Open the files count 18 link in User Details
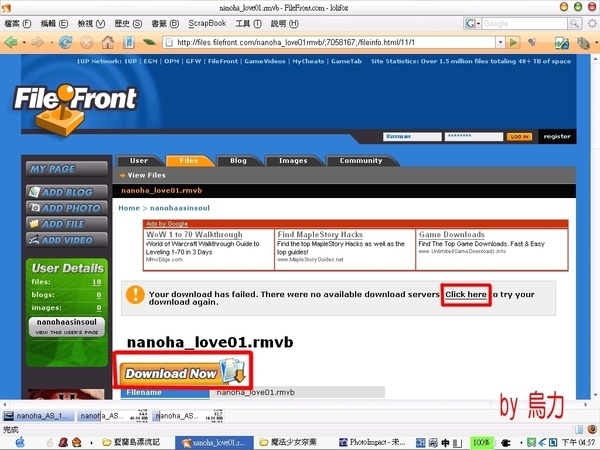 (97, 282)
